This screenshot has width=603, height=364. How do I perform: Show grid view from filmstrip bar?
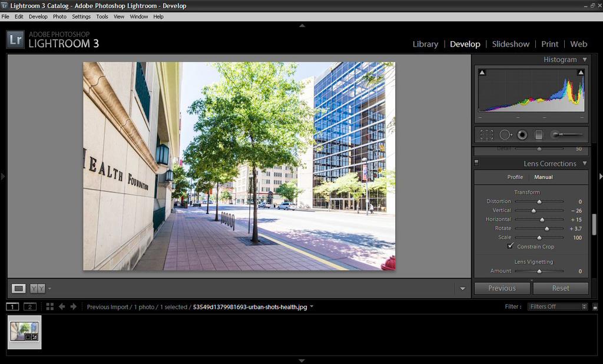[50, 306]
